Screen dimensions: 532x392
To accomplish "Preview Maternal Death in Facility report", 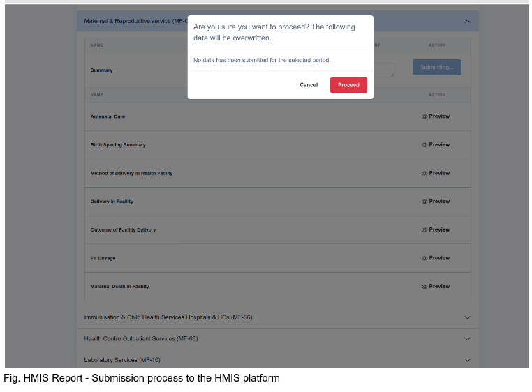I will pos(436,287).
